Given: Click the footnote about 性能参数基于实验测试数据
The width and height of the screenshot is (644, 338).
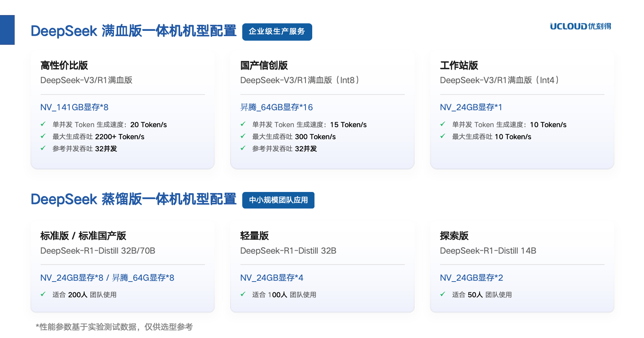Looking at the screenshot, I should click(x=114, y=327).
